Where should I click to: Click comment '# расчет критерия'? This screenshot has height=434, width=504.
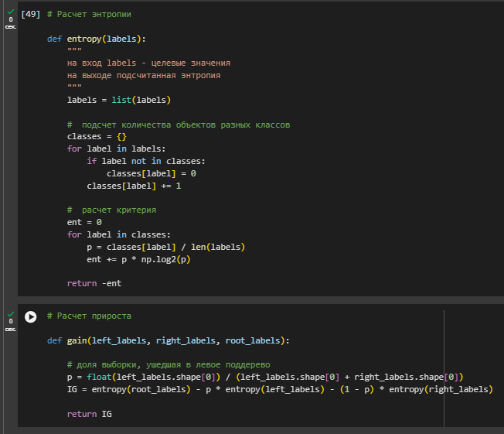111,210
